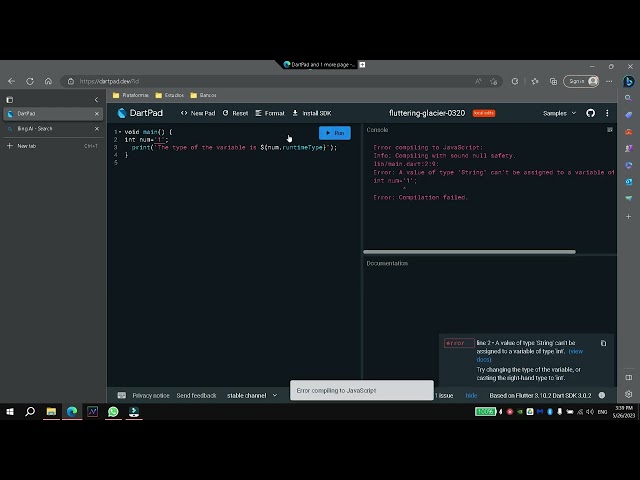Viewport: 640px width, 480px height.
Task: Open the Collections icon
Action: pos(553,81)
